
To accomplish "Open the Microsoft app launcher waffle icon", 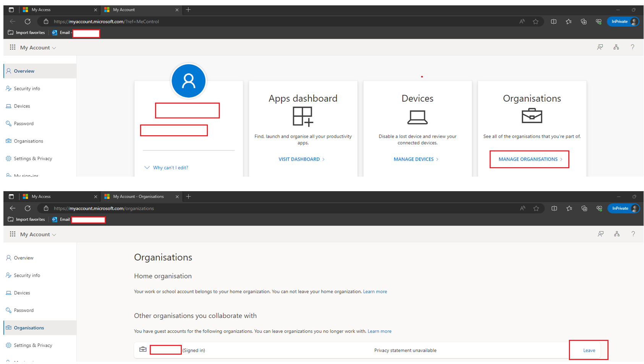I will (x=12, y=47).
